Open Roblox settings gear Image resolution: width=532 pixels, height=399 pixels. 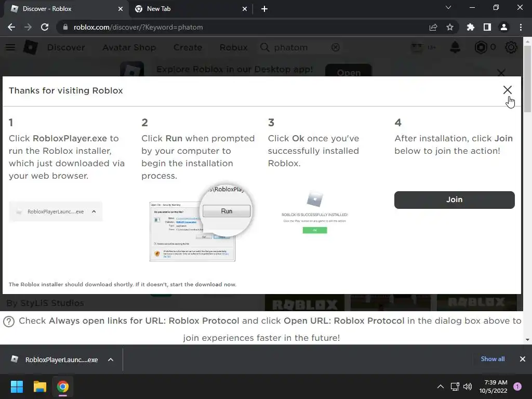511,47
